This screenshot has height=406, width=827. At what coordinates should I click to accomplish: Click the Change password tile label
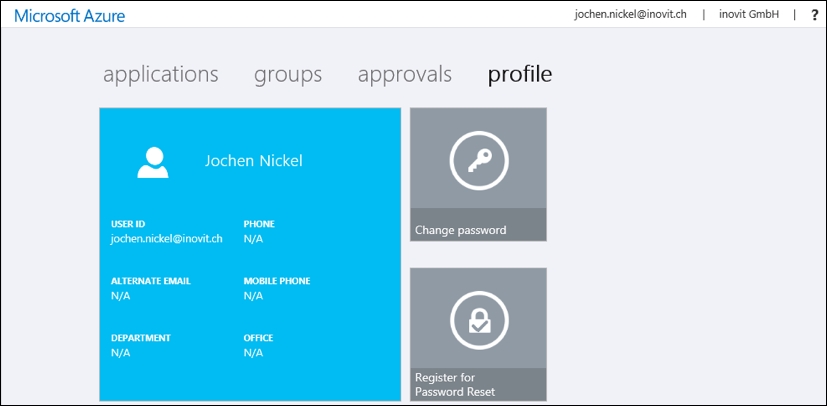pos(460,230)
